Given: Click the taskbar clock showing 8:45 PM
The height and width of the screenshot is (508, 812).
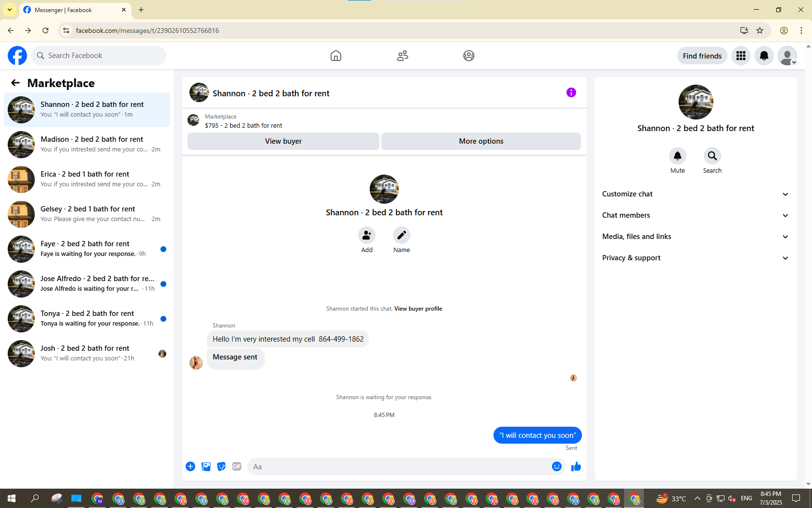Looking at the screenshot, I should pos(771,498).
